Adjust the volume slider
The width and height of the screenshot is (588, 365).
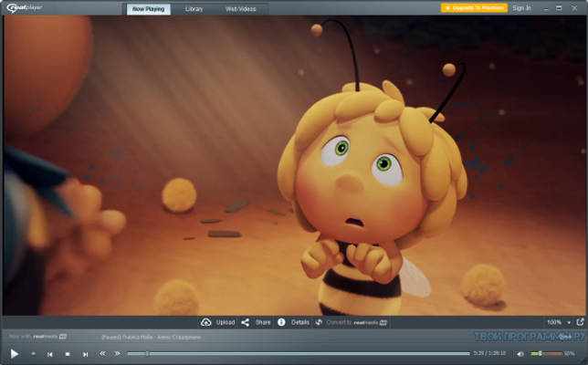pyautogui.click(x=546, y=353)
